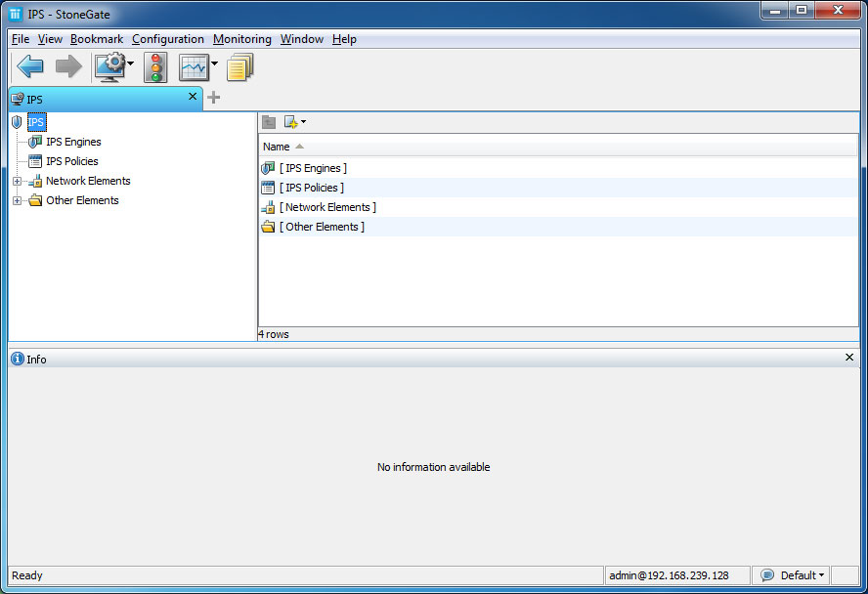Screen dimensions: 868x594
Task: Click the folder icon of [ Other Elements ] row
Action: click(268, 227)
